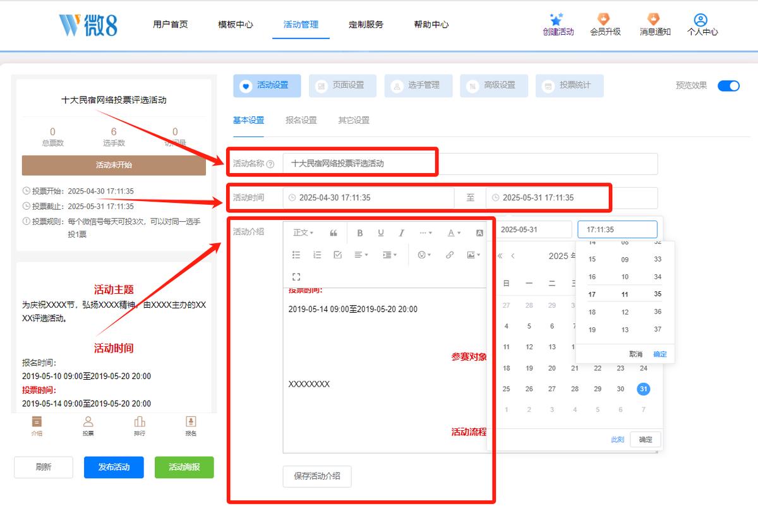
Task: Switch to the 选手管理 tab
Action: pyautogui.click(x=418, y=85)
